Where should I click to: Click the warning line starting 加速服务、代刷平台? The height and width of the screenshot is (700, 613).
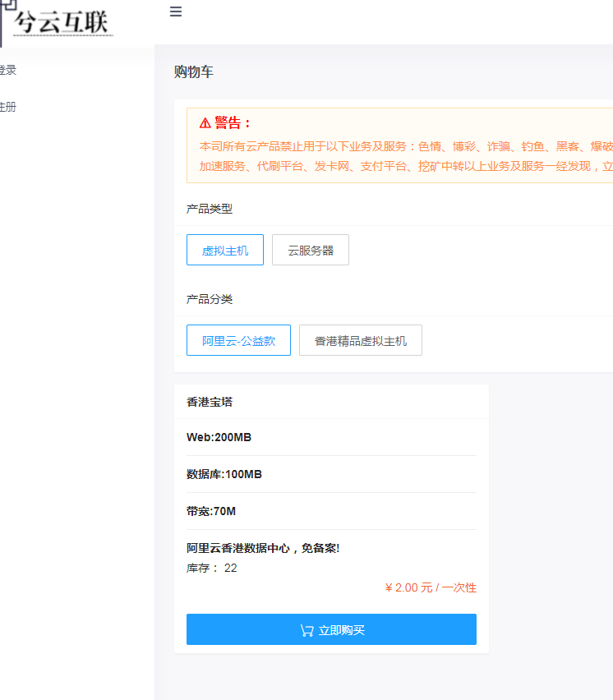coord(406,166)
